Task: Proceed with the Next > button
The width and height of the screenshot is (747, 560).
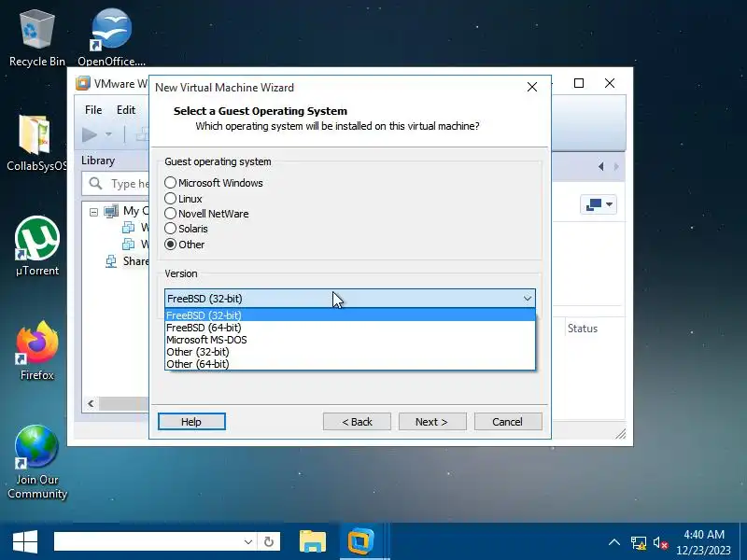Action: coord(432,422)
